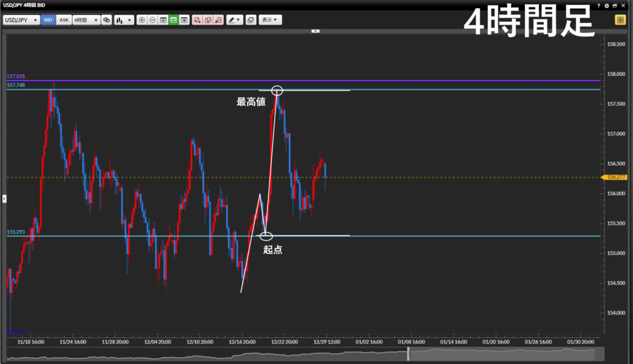Click the chart template icon
Viewport: 633px width, 364px height.
click(x=250, y=20)
